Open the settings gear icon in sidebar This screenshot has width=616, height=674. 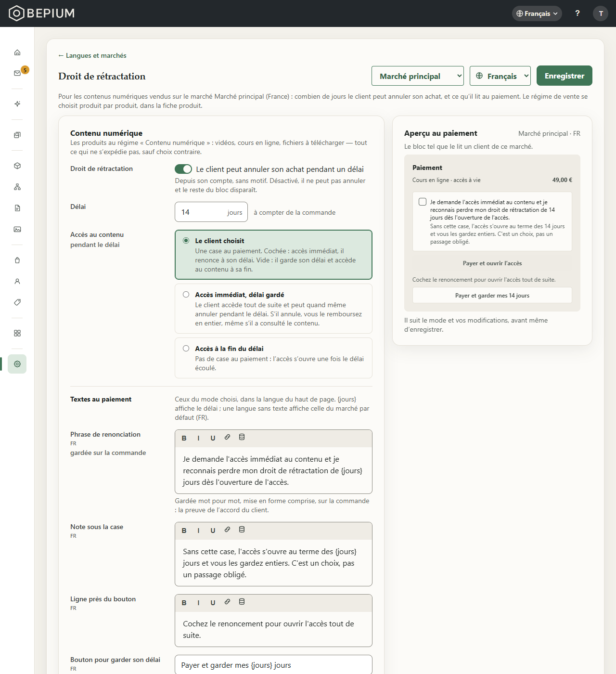tap(17, 364)
